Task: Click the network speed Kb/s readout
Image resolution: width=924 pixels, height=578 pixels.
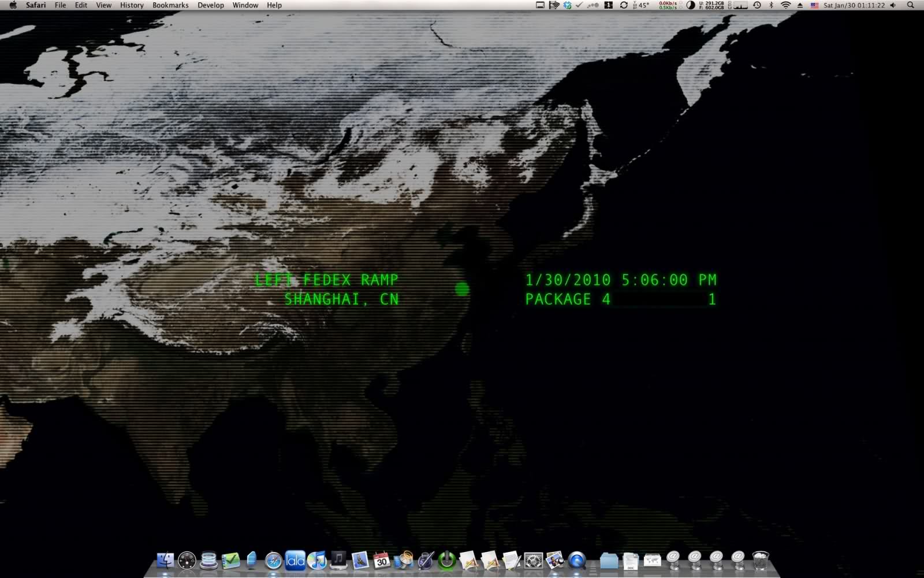Action: pyautogui.click(x=668, y=5)
